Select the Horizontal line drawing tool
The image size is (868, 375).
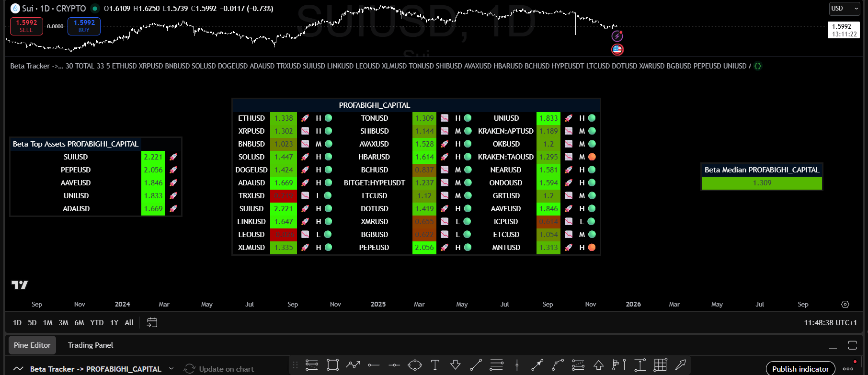[x=374, y=365]
